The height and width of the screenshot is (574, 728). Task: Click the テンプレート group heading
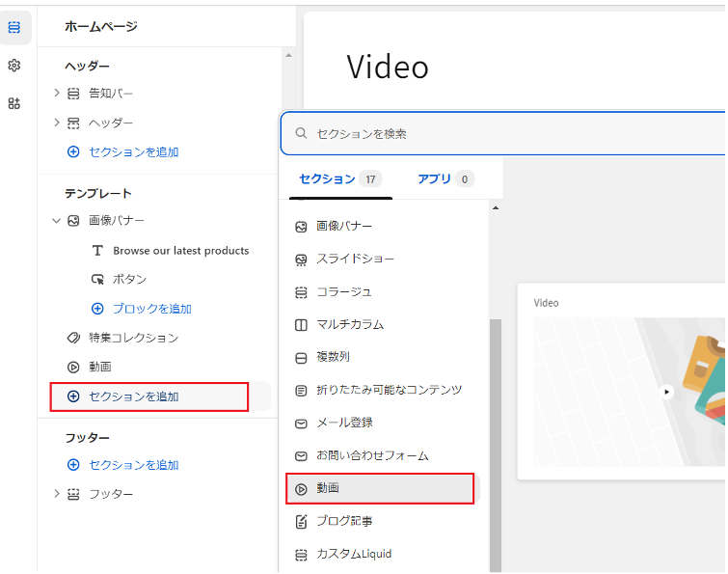(x=98, y=194)
